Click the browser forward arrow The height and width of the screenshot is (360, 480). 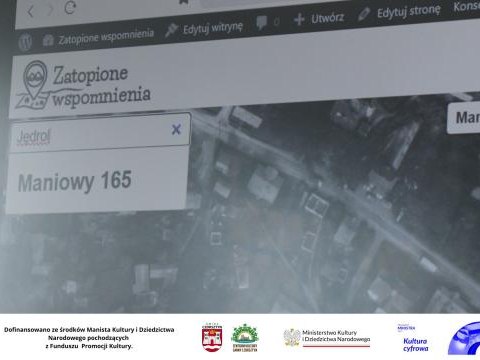50,10
